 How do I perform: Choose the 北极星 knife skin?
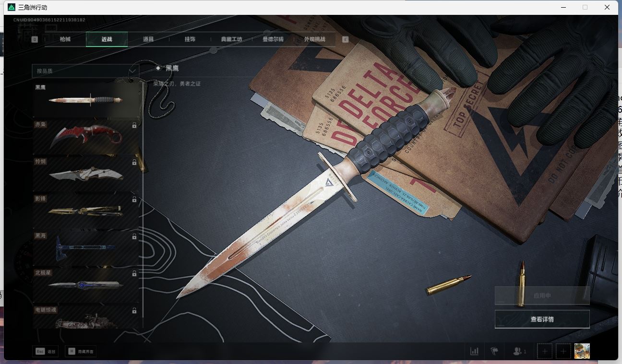coord(85,285)
